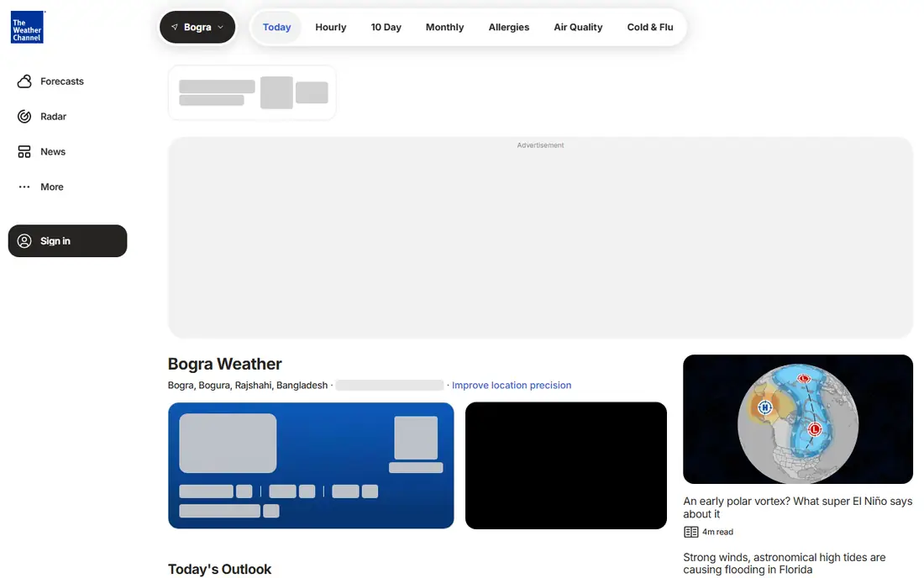Click the News grid icon
Viewport: 924px width, 578px height.
tap(24, 152)
